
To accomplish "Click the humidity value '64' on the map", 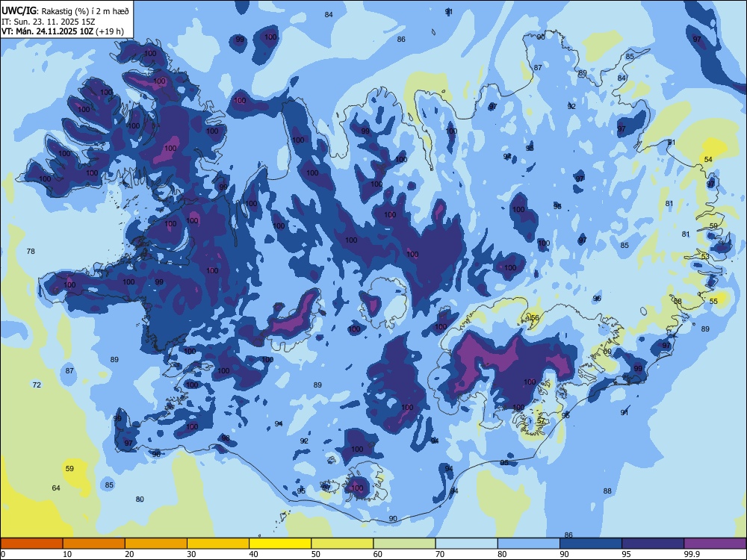I will (56, 488).
